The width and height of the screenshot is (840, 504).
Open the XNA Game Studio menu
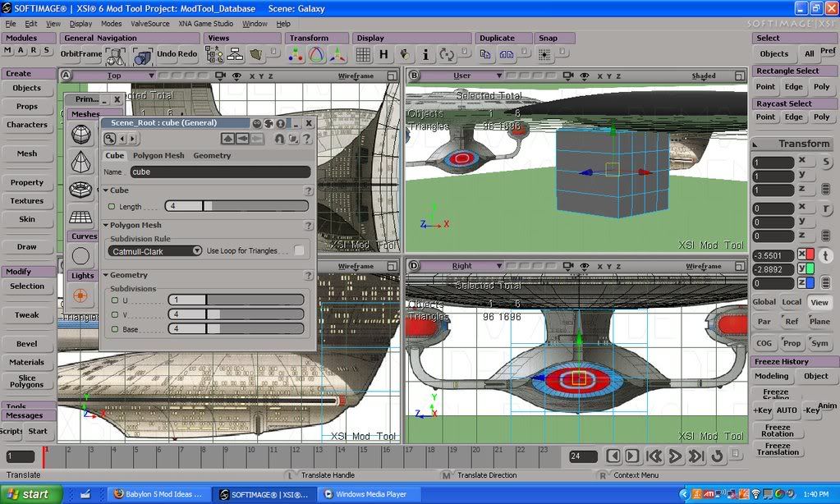pos(206,24)
